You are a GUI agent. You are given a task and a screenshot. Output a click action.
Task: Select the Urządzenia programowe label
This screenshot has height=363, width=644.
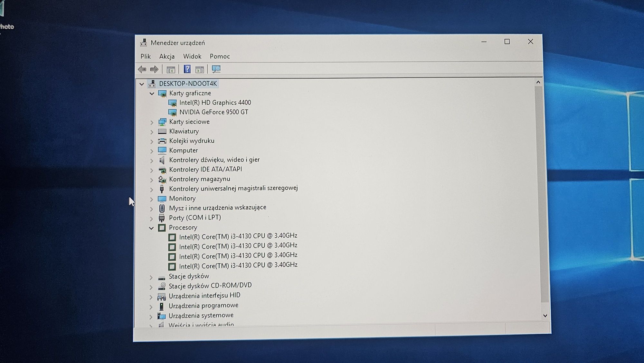click(x=204, y=305)
